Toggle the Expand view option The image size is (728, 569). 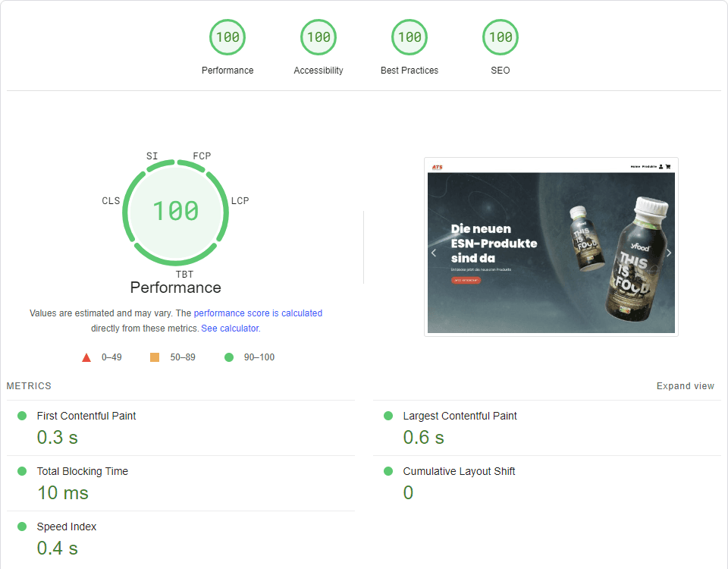685,386
